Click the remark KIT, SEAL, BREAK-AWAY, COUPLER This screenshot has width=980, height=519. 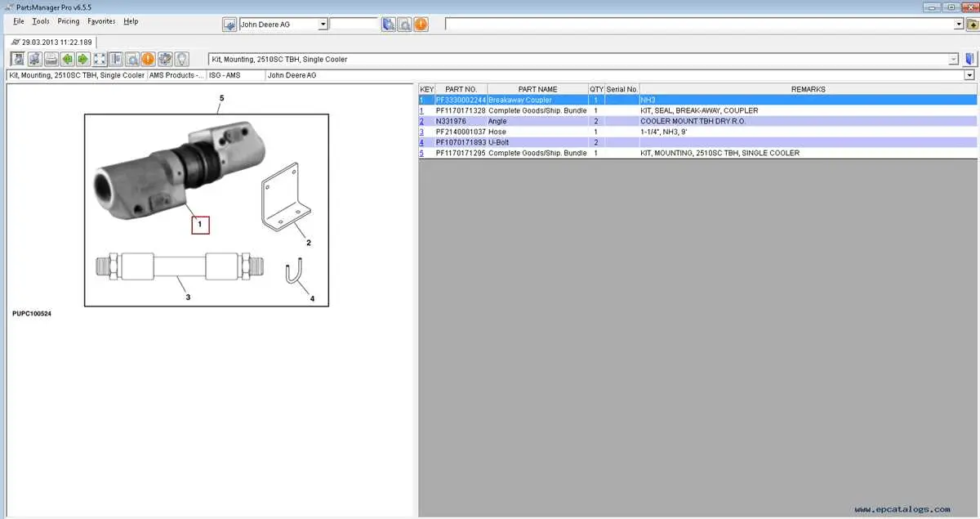tap(699, 110)
